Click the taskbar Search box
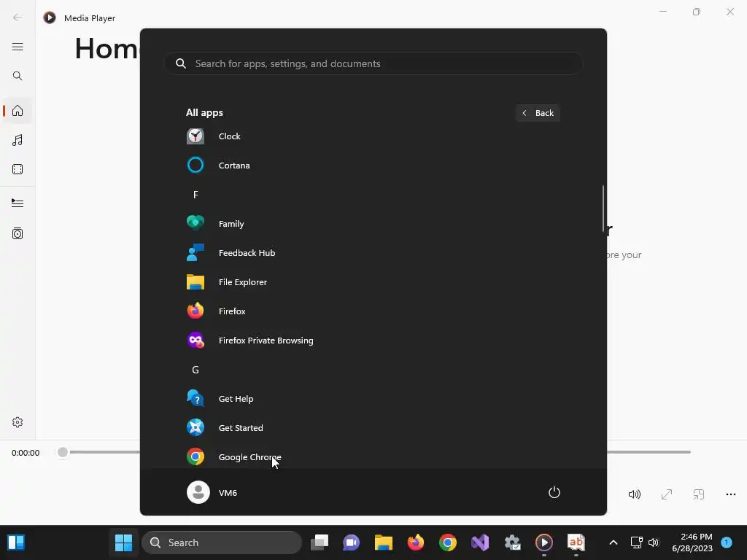Image resolution: width=747 pixels, height=560 pixels. click(x=222, y=542)
